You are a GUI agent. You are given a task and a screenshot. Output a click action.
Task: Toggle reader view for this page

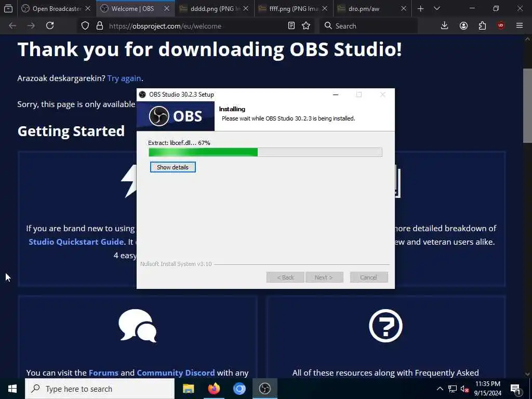[291, 26]
